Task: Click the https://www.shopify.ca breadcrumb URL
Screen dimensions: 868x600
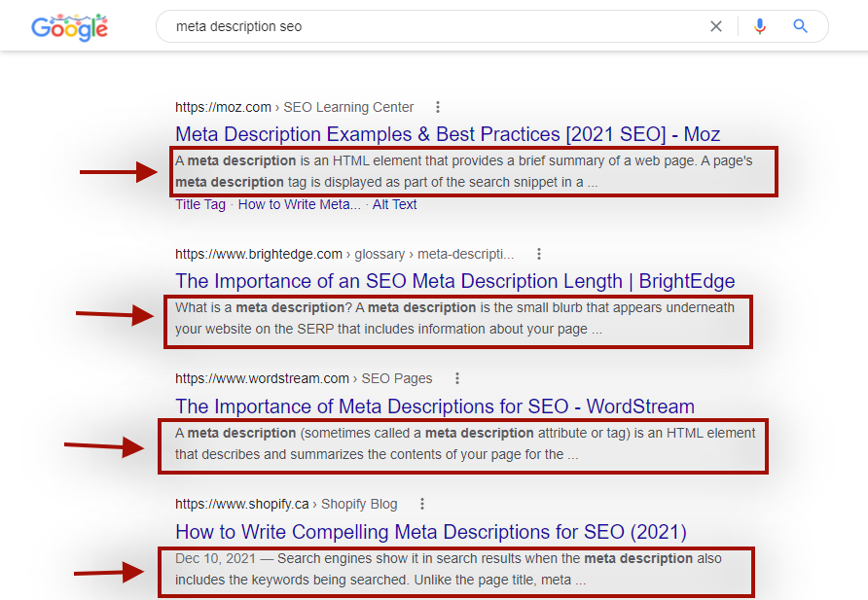Action: [x=242, y=505]
